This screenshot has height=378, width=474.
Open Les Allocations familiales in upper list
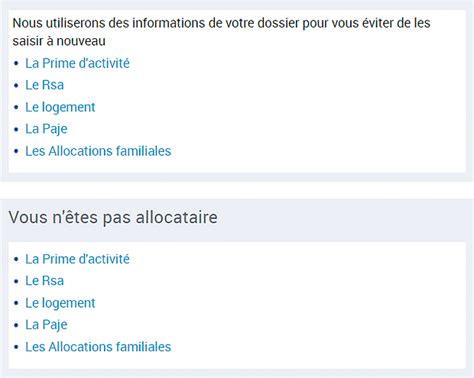pyautogui.click(x=98, y=151)
